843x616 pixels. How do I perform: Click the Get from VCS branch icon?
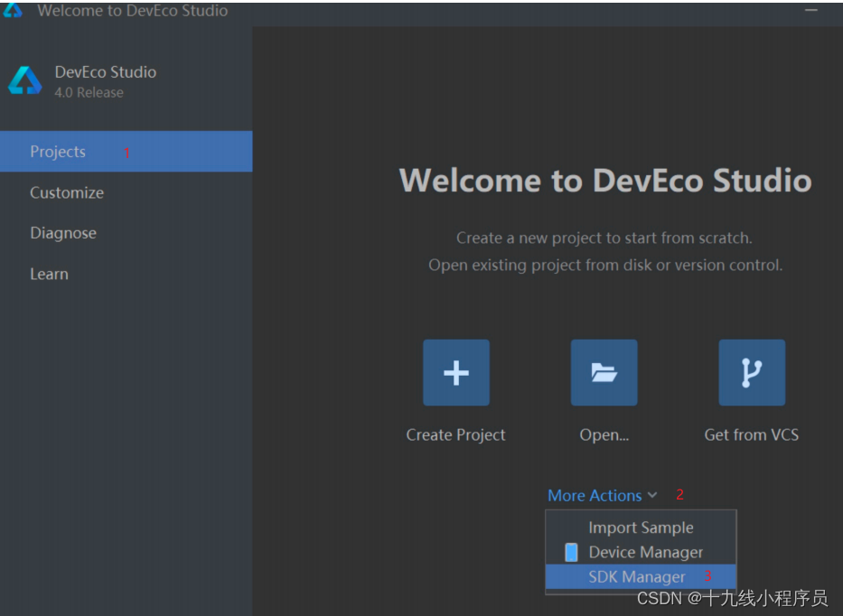point(752,372)
